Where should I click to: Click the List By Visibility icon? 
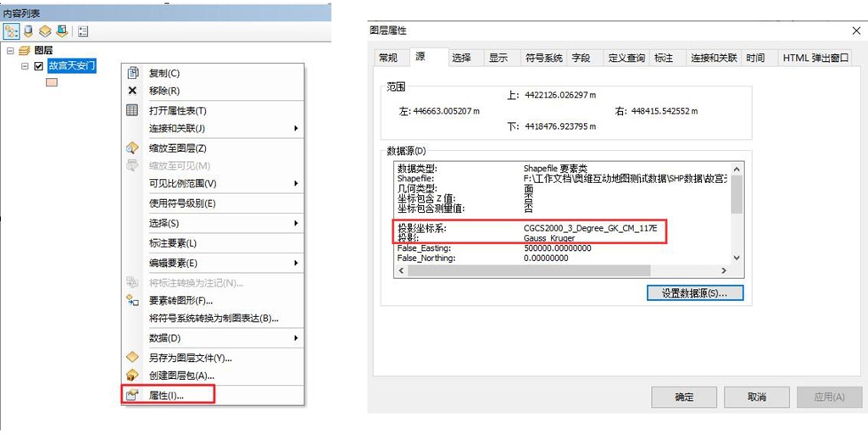pyautogui.click(x=46, y=31)
